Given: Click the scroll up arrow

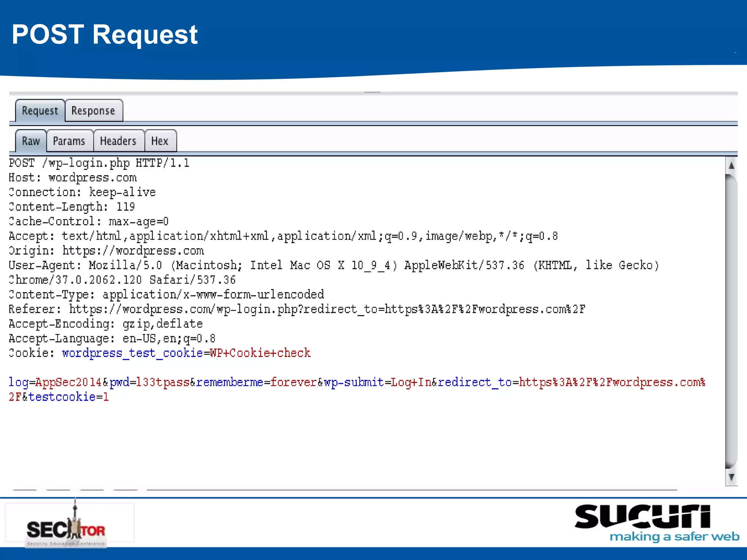Looking at the screenshot, I should click(731, 166).
